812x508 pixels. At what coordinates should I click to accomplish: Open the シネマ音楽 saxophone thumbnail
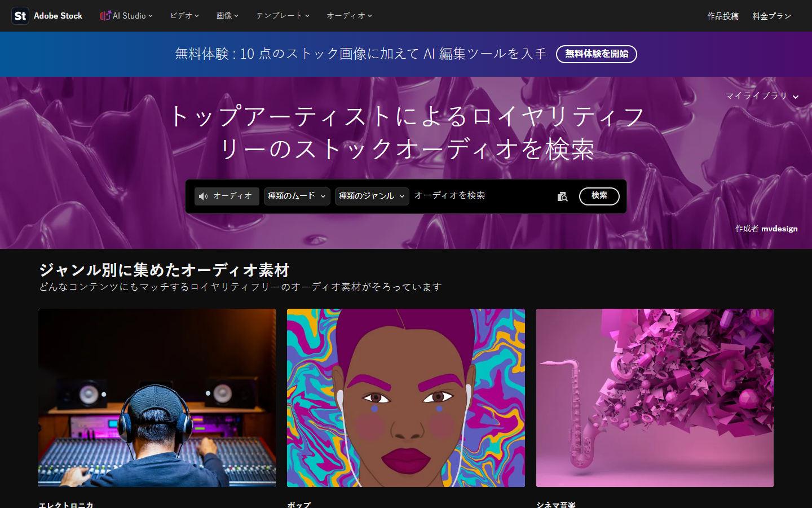coord(655,398)
